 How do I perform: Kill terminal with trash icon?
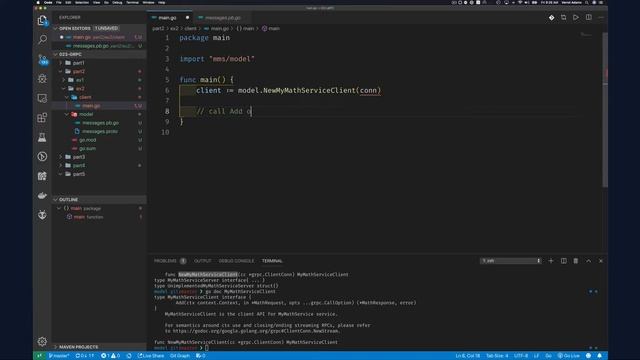(576, 261)
